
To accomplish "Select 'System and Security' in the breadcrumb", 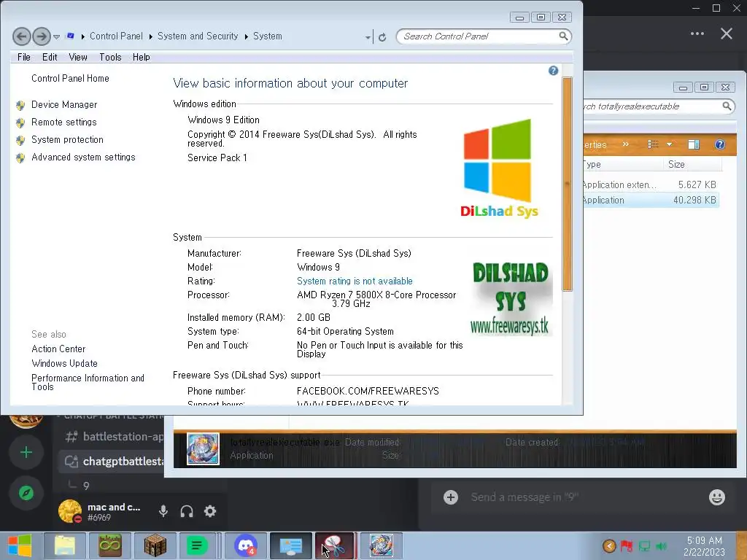I will click(x=198, y=36).
